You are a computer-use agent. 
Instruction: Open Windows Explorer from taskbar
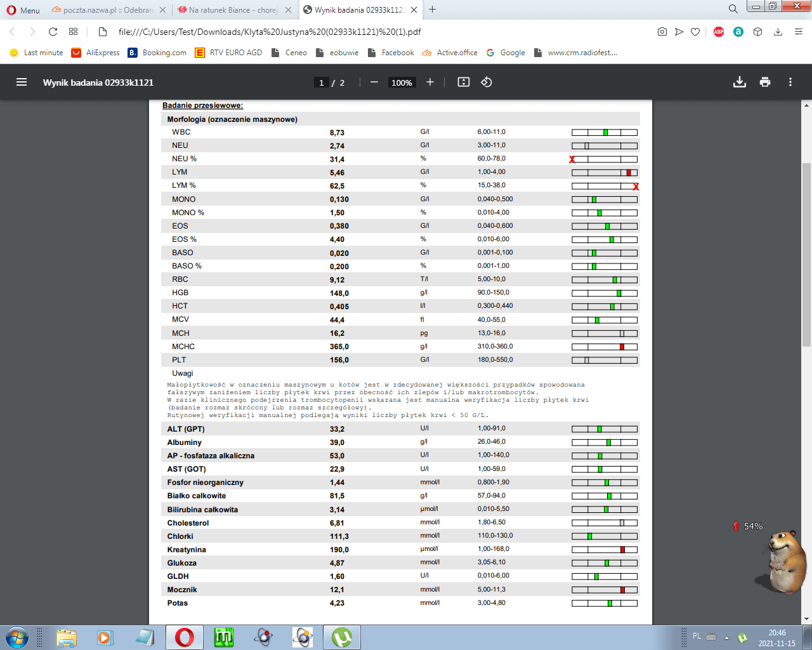click(66, 637)
